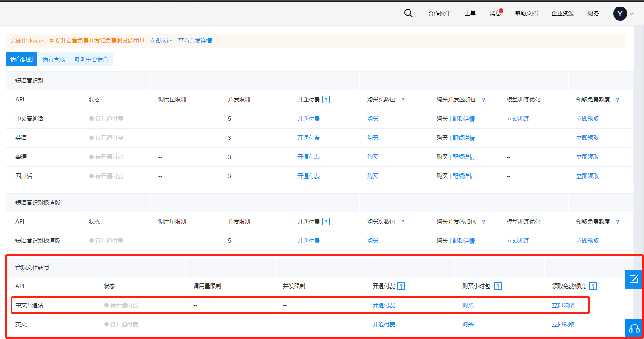This screenshot has width=644, height=339.
Task: Open the headset customer service icon
Action: point(634,328)
